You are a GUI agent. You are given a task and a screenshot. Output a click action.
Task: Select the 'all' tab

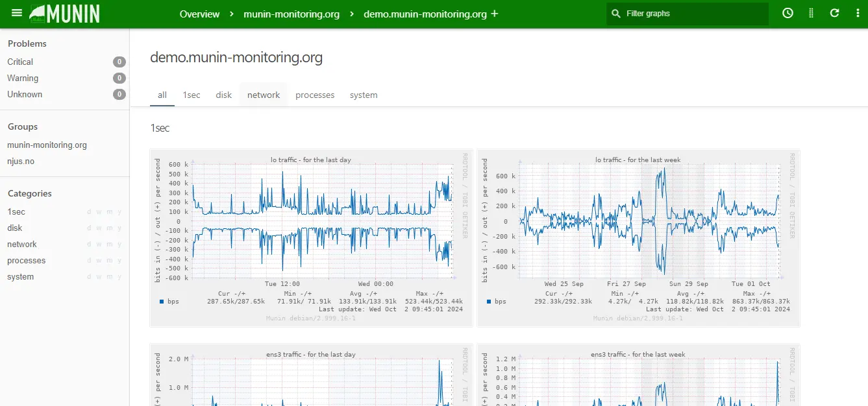click(162, 95)
